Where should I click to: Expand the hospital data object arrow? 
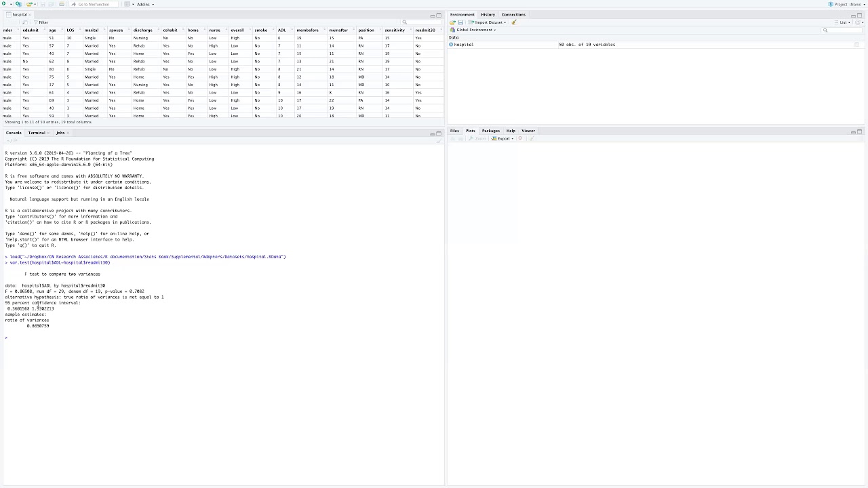tap(451, 45)
